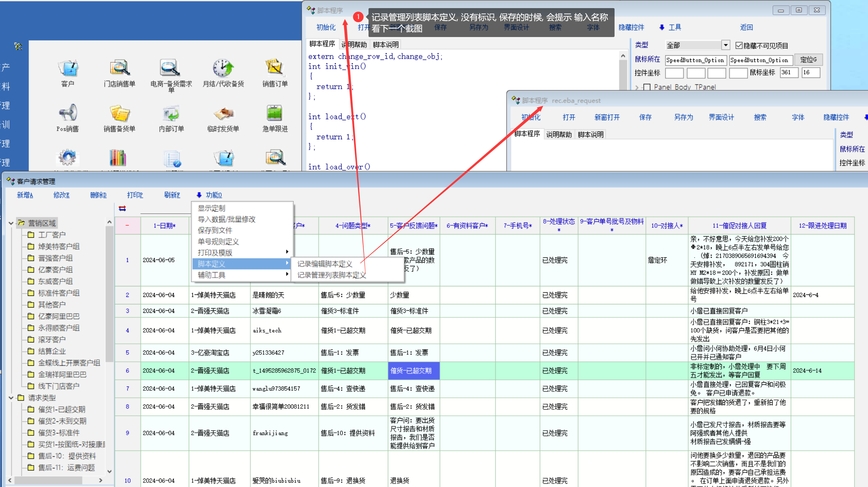Switch to the 脚本说明 tab
The image size is (868, 487).
(385, 44)
